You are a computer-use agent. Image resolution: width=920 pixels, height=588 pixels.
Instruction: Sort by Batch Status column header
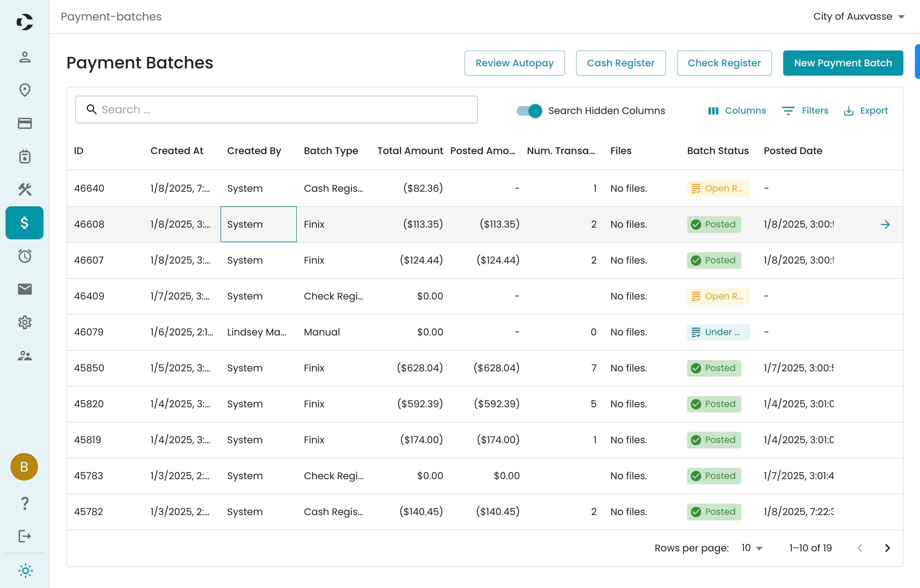coord(717,151)
